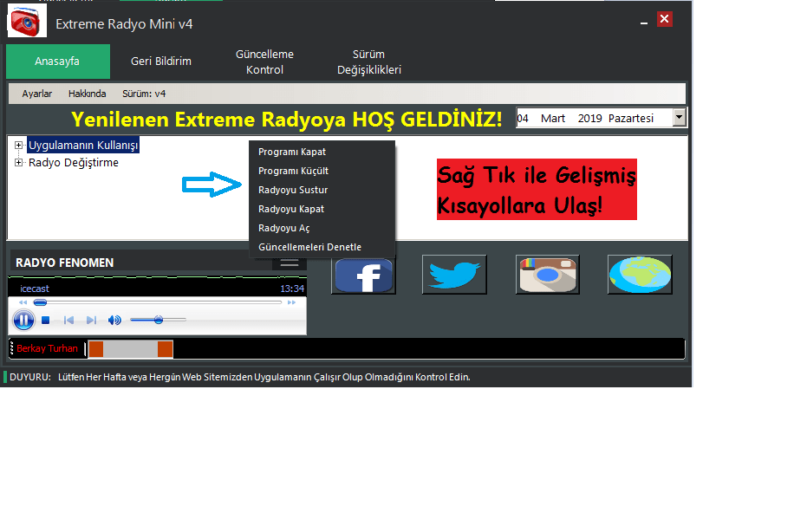Viewport: 807px width, 532px height.
Task: Select Radyo Değiştirme tree item
Action: 74,163
